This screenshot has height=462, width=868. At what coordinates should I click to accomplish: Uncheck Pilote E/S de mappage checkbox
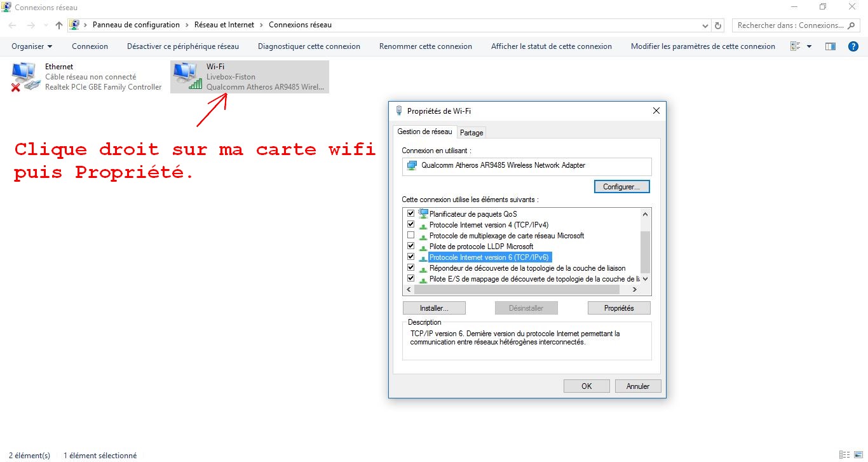tap(410, 278)
